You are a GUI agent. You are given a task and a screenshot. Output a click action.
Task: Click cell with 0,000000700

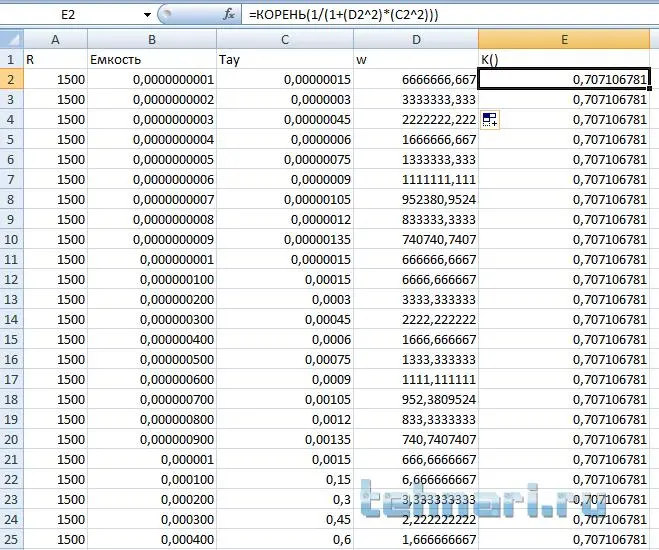(152, 400)
